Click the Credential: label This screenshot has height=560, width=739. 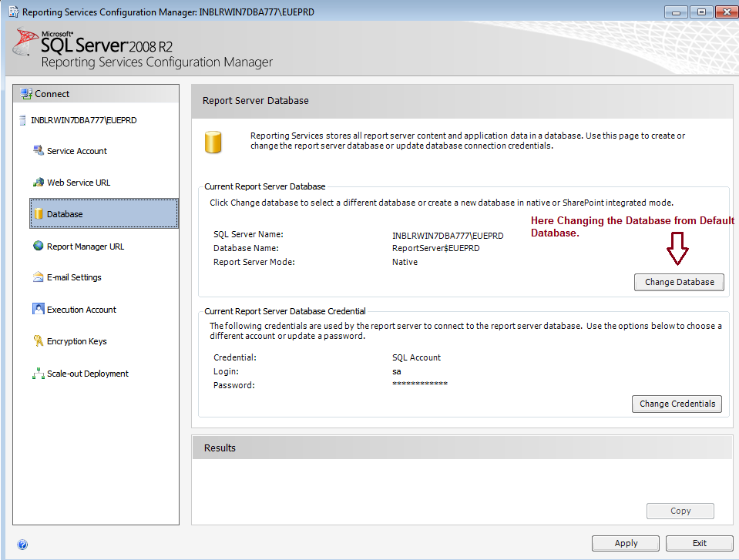(x=235, y=357)
